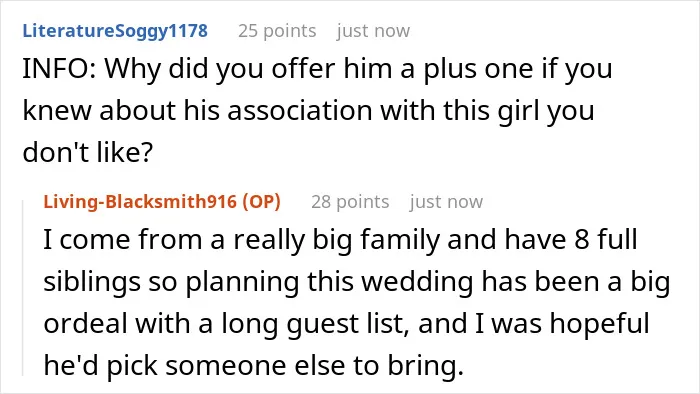Click the 'I come from a really big family' line
The height and width of the screenshot is (394, 700).
(x=340, y=240)
